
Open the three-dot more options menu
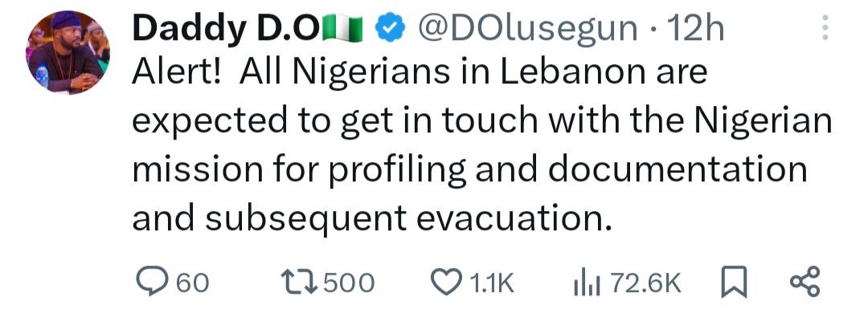[823, 30]
